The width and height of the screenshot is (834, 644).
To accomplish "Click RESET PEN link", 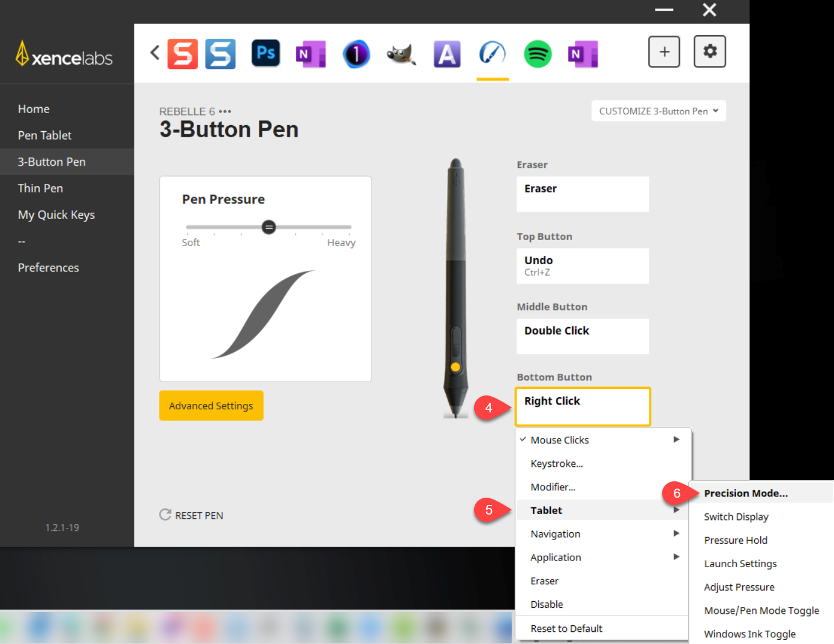I will tap(191, 515).
